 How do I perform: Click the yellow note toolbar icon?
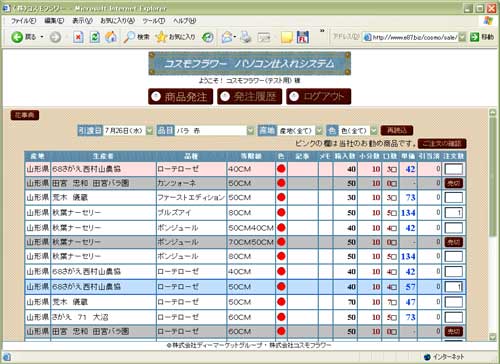click(x=286, y=37)
